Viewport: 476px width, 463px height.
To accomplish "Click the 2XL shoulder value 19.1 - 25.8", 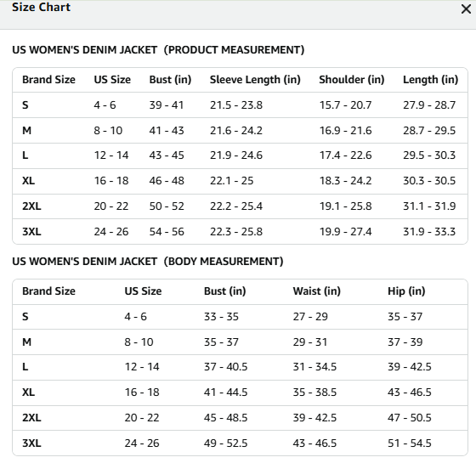I will tap(345, 206).
